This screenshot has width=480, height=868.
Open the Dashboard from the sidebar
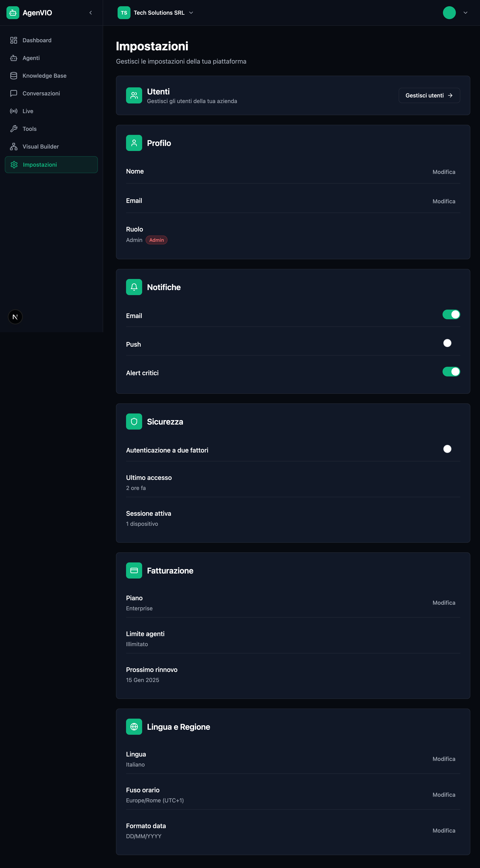(37, 40)
